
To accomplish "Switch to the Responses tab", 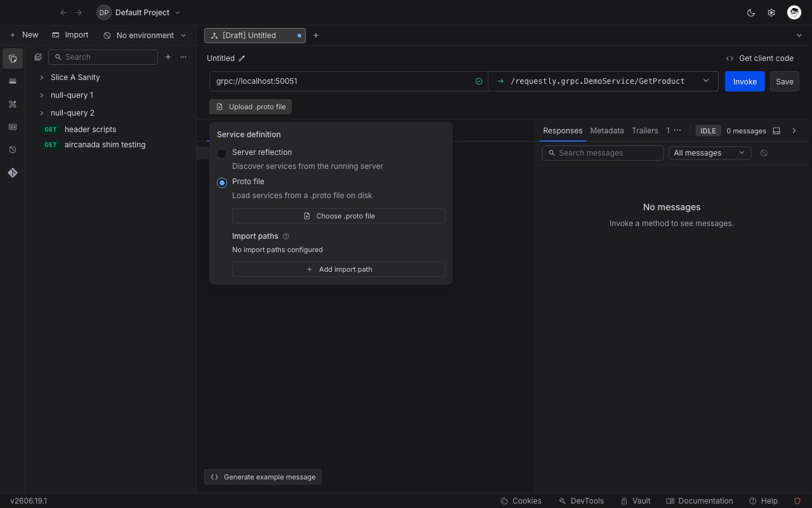I will pos(563,131).
